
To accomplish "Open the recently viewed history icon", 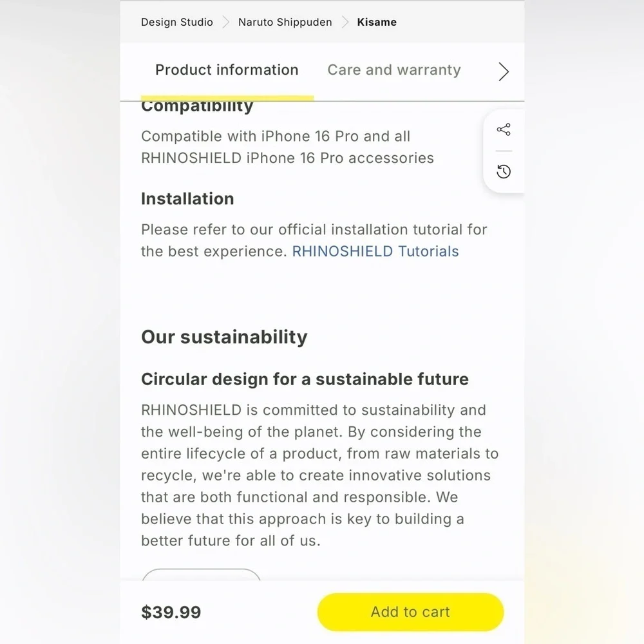I will (504, 171).
